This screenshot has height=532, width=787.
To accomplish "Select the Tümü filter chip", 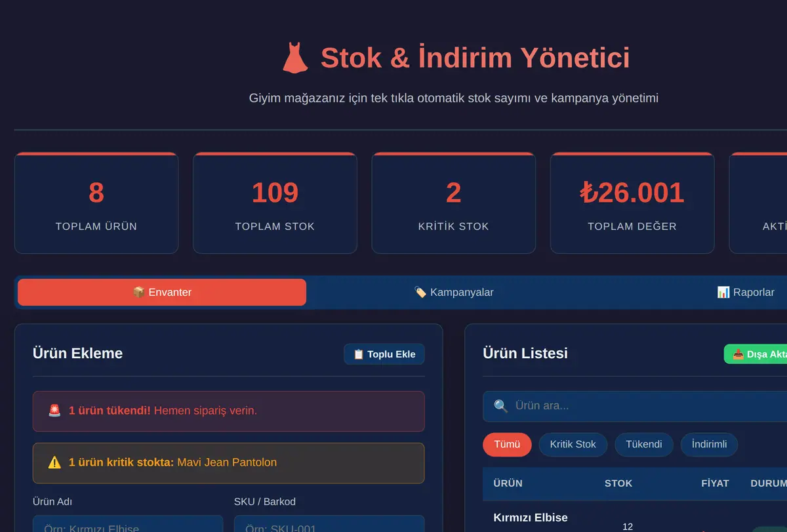I will point(507,444).
